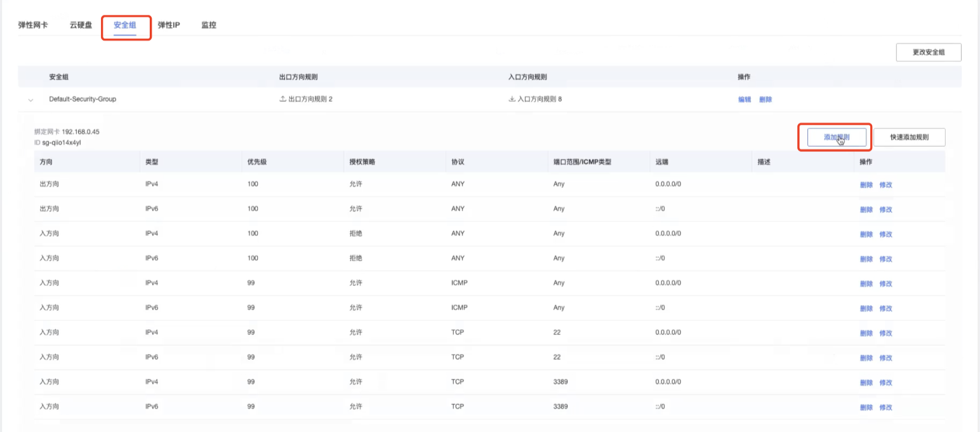Delete the inbound IPv4 ICMP rule

click(866, 284)
